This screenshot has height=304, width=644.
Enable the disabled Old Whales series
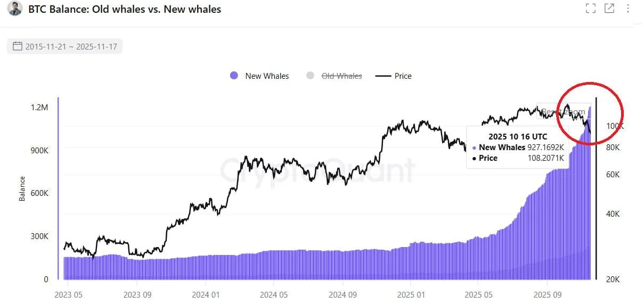click(341, 76)
